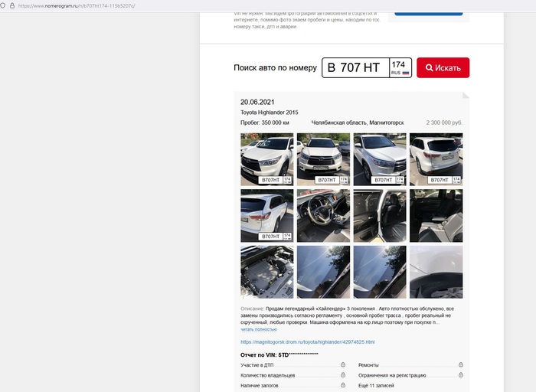536x392 pixels.
Task: Click the padlock site security icon in address bar
Action: (x=12, y=6)
